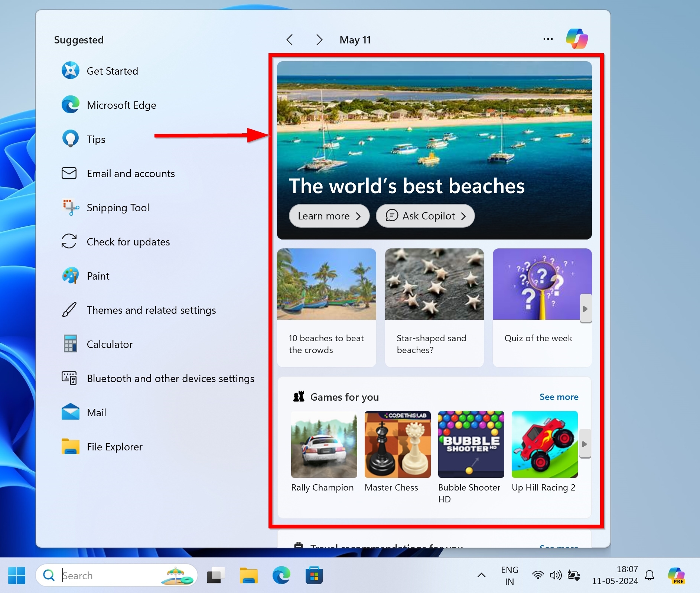
Task: Click See more in Games for you
Action: click(559, 397)
